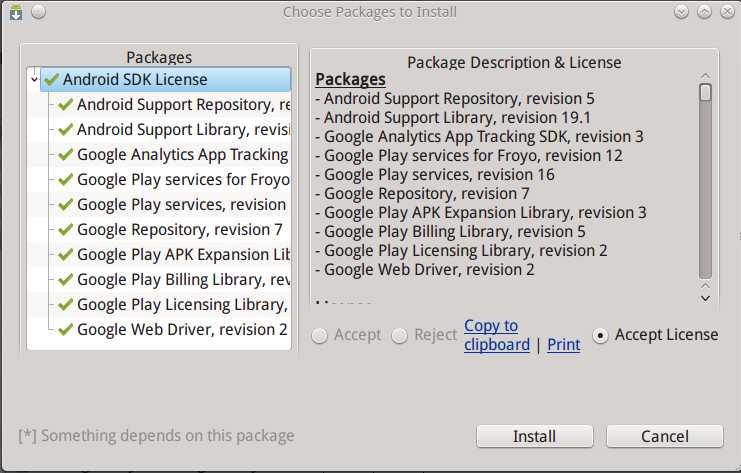Click the green checkmark beside Android SDK License
The width and height of the screenshot is (741, 473).
52,79
